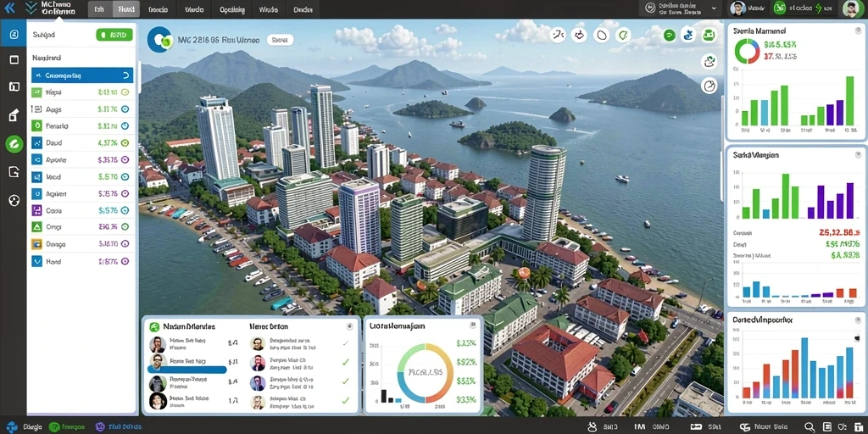This screenshot has width=868, height=434.
Task: Select the top blue sidebar icon
Action: (x=14, y=34)
